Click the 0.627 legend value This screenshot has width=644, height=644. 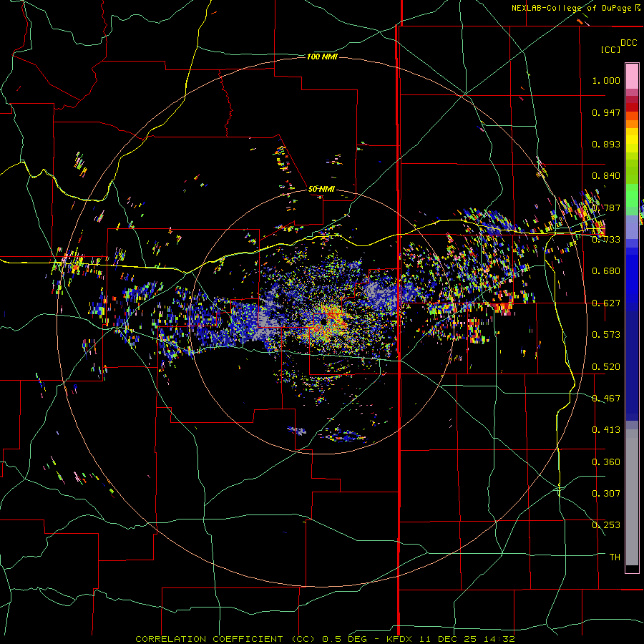tap(606, 303)
